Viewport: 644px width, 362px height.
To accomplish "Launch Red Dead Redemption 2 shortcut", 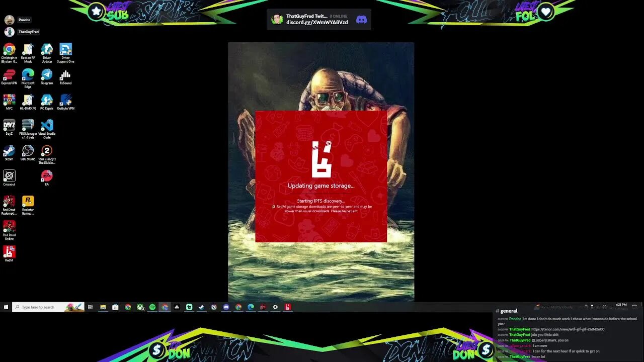I will coord(9,205).
